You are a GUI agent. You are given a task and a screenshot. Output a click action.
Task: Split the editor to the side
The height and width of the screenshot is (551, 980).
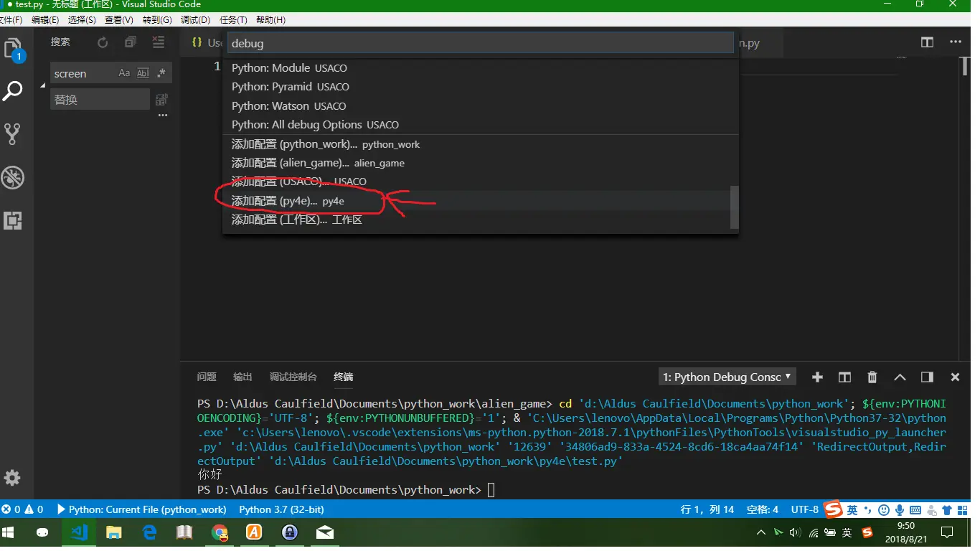pos(927,42)
